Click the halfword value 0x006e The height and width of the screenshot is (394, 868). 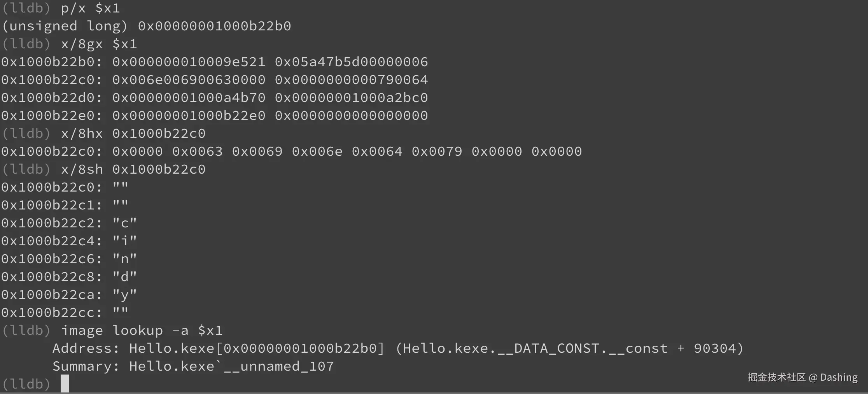point(317,151)
